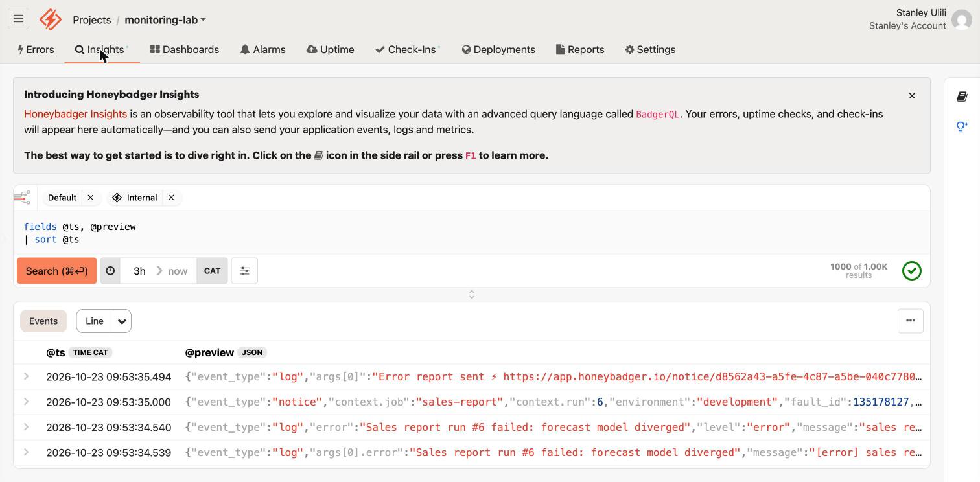Expand the 09:53:35.000 notice event row
This screenshot has width=980, height=482.
point(27,402)
